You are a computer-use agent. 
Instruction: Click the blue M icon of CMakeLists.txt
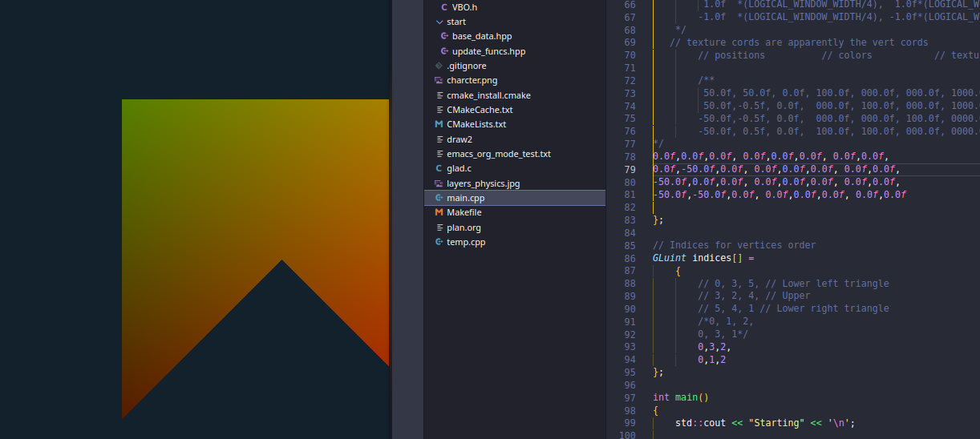(439, 125)
